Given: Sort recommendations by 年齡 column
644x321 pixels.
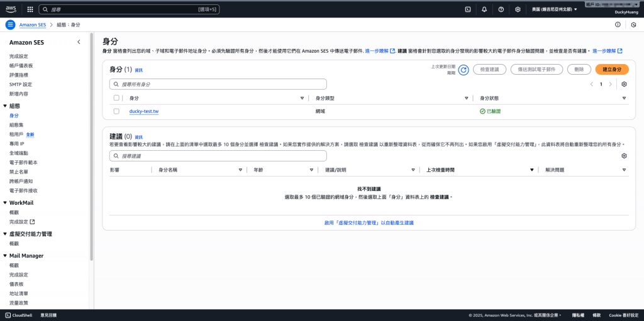Looking at the screenshot, I should pos(311,170).
